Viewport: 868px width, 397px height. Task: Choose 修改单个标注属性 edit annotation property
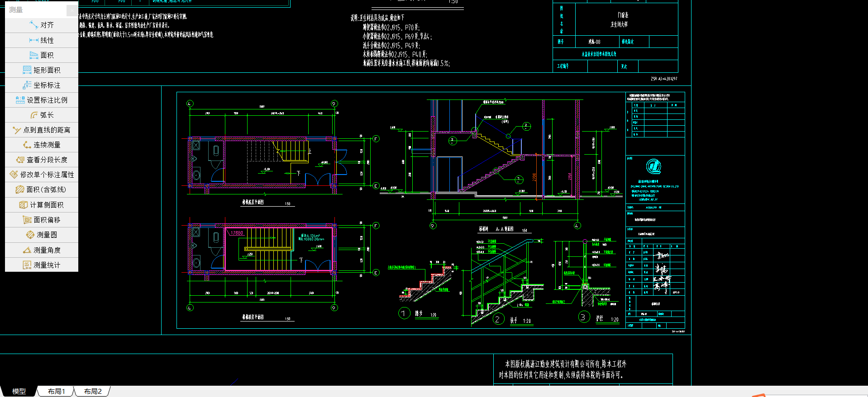42,175
